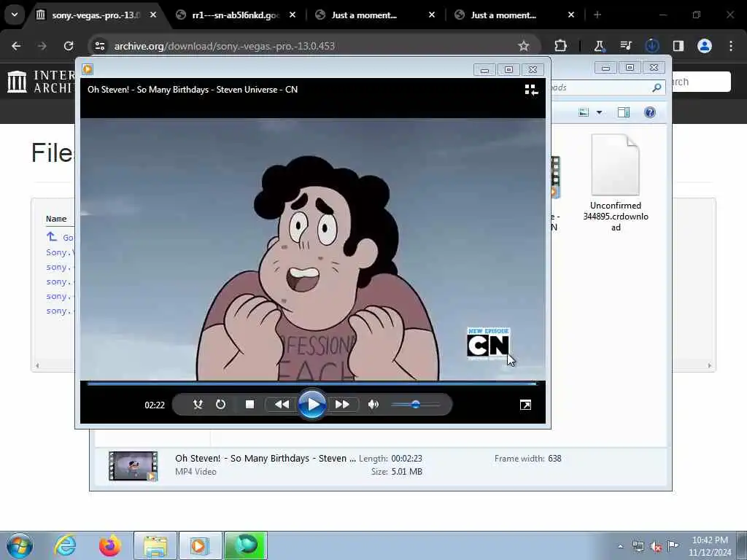View site information icon in address bar
Screen dimensions: 747x560
tap(99, 46)
